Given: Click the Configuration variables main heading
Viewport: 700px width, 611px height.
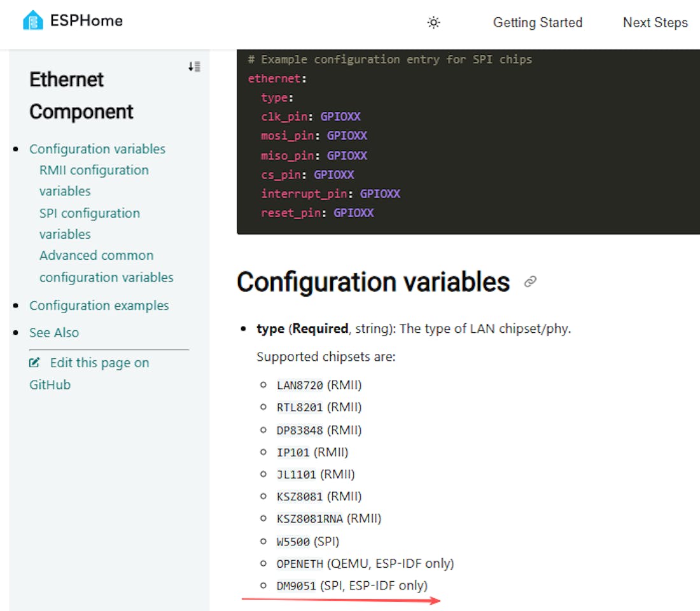Looking at the screenshot, I should pos(373,282).
